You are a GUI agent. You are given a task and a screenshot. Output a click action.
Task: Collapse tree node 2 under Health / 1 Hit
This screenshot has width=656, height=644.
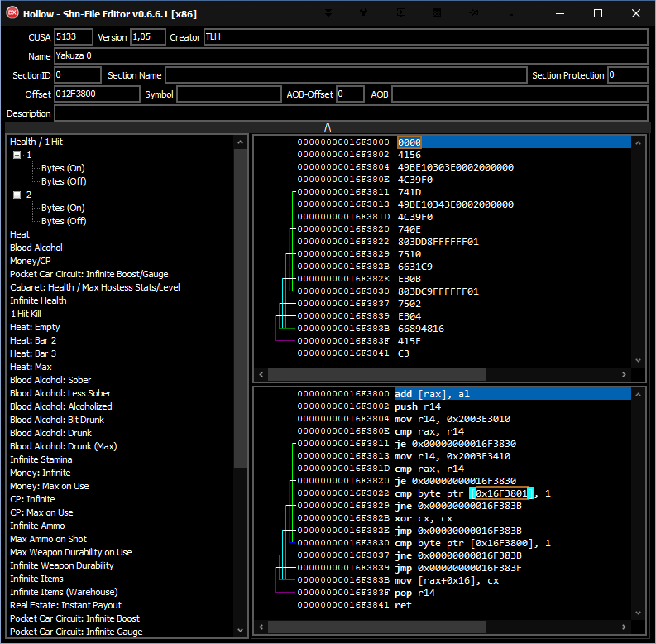point(17,195)
